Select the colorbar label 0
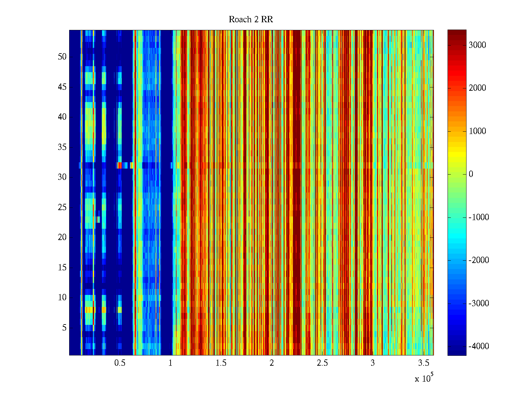 471,174
